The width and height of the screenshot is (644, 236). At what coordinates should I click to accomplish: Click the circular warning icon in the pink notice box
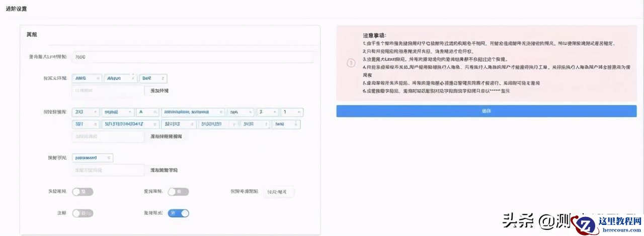(x=351, y=63)
